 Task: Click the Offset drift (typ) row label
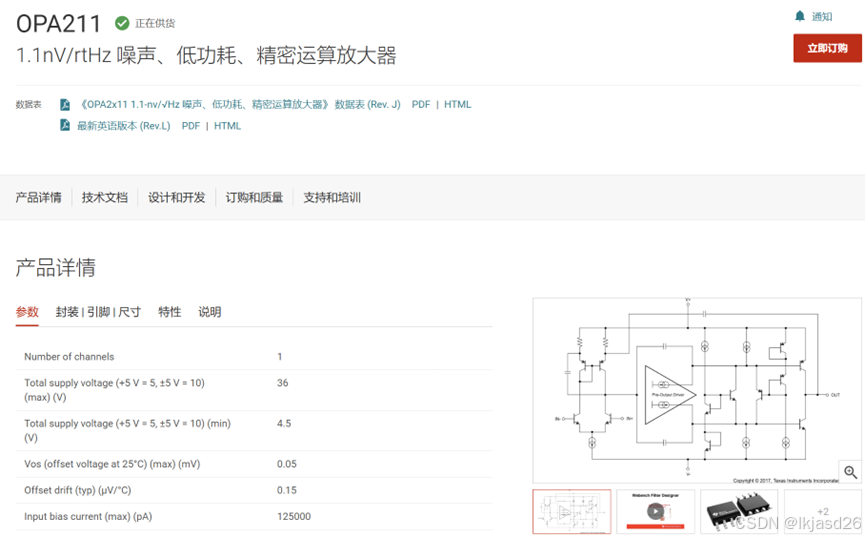78,490
